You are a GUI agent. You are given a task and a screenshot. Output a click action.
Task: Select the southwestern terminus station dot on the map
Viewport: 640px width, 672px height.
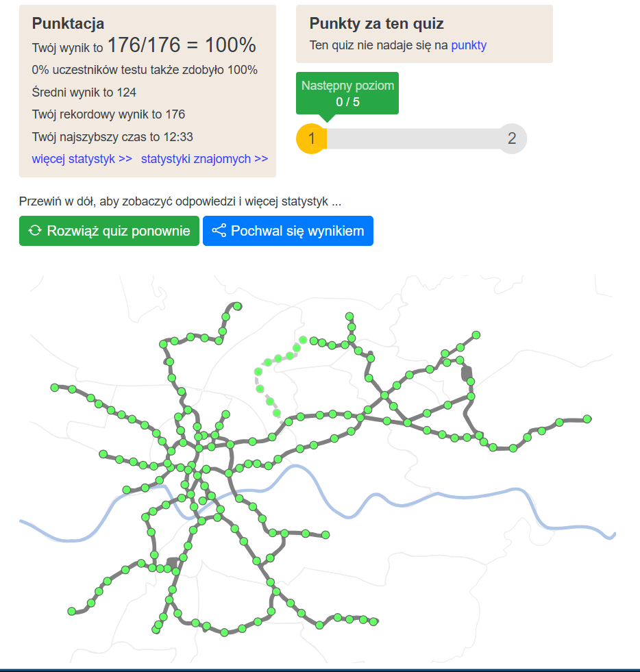pyautogui.click(x=71, y=611)
